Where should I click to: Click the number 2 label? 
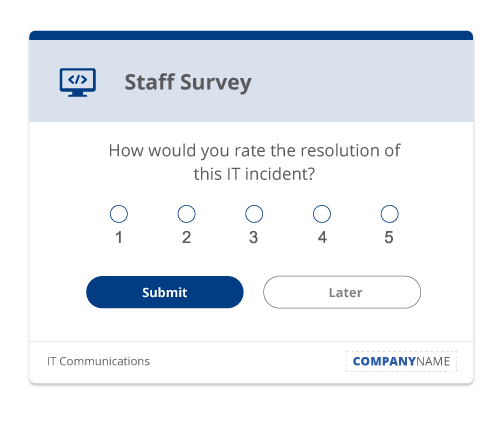coord(186,237)
